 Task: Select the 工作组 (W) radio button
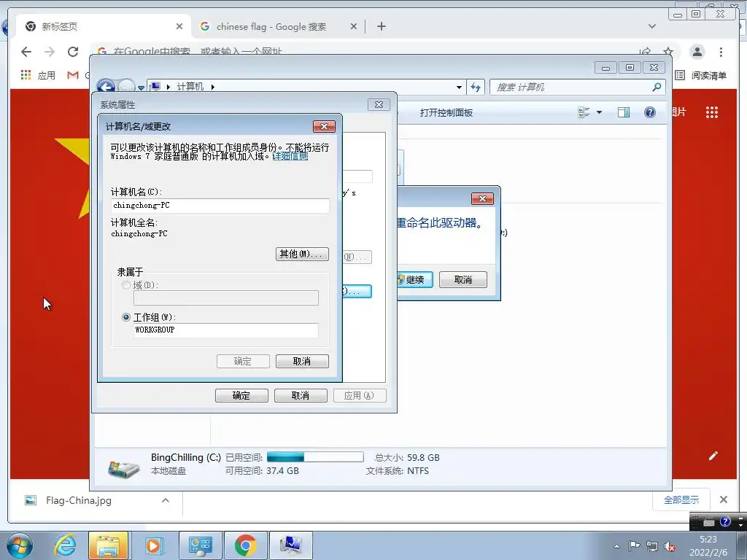(126, 317)
